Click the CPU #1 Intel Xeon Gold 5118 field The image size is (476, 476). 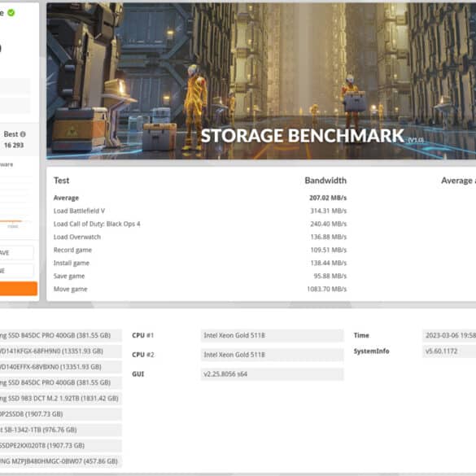coord(272,335)
